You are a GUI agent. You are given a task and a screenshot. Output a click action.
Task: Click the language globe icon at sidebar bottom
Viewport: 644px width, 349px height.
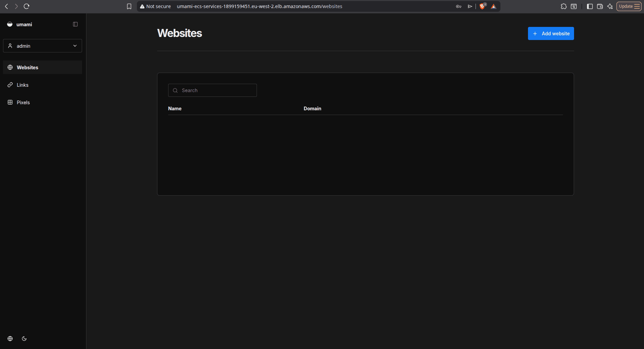pyautogui.click(x=10, y=339)
